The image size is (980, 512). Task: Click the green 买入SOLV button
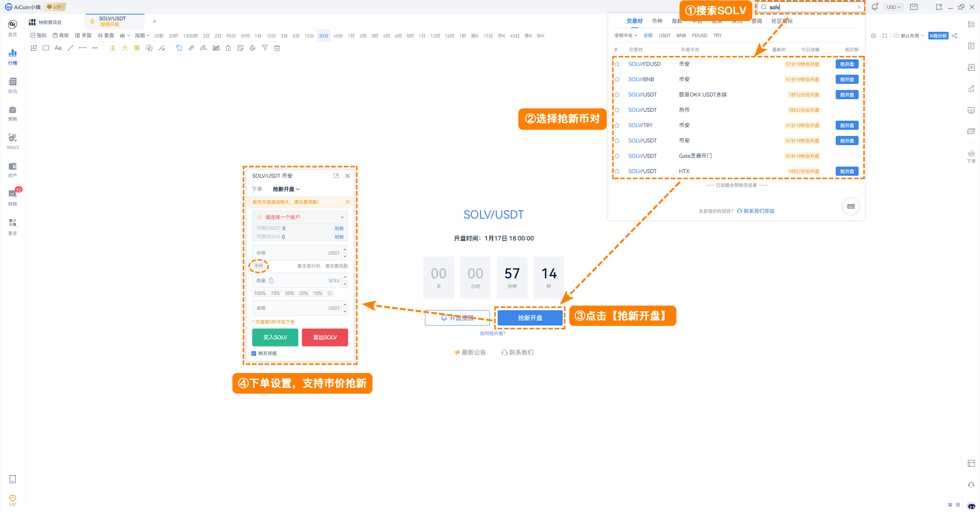pos(275,337)
